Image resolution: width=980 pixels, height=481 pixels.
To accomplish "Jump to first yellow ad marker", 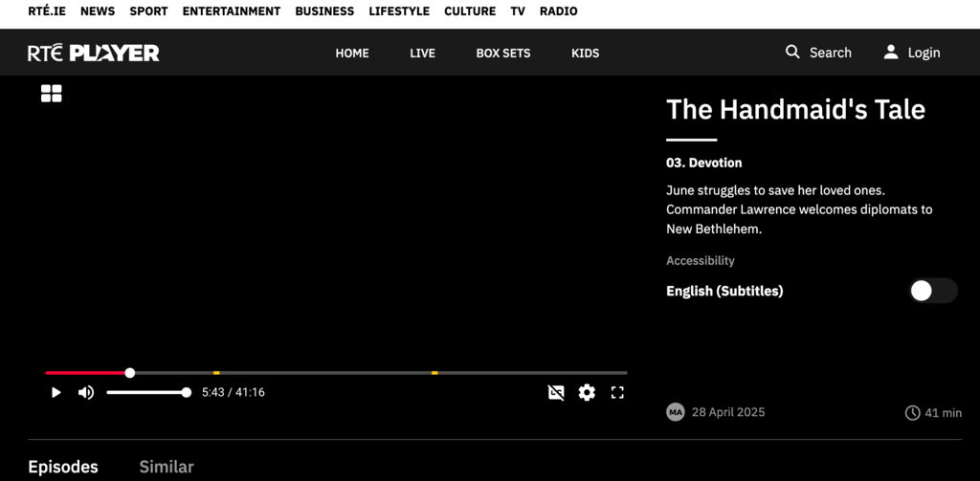I will 216,373.
